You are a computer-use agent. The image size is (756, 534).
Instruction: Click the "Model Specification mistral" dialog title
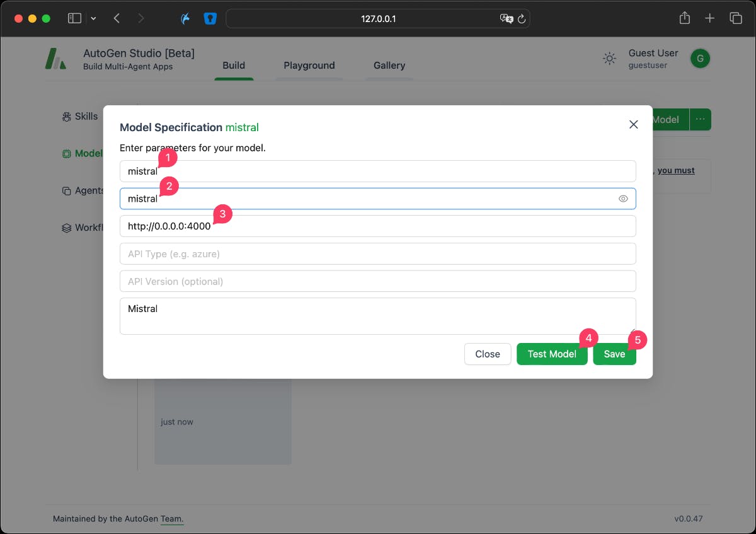(189, 127)
